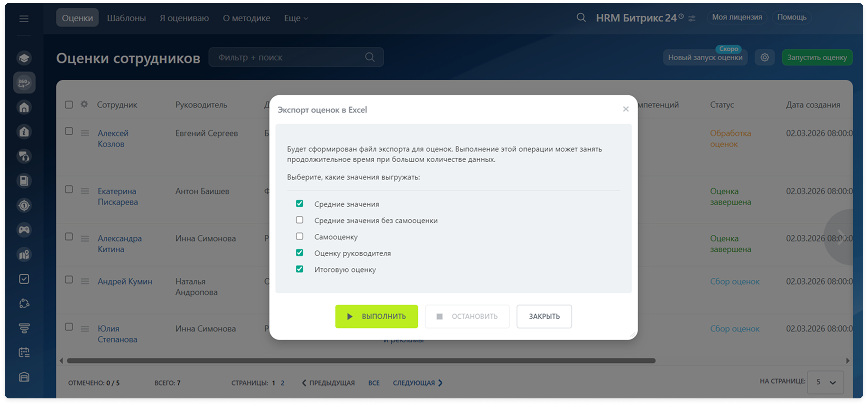This screenshot has width=868, height=405.
Task: Click the horizontal table scrollbar
Action: tap(360, 361)
